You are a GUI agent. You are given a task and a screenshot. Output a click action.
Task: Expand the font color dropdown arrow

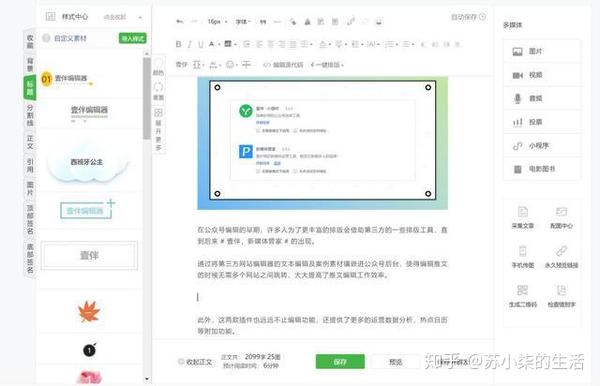click(x=218, y=45)
